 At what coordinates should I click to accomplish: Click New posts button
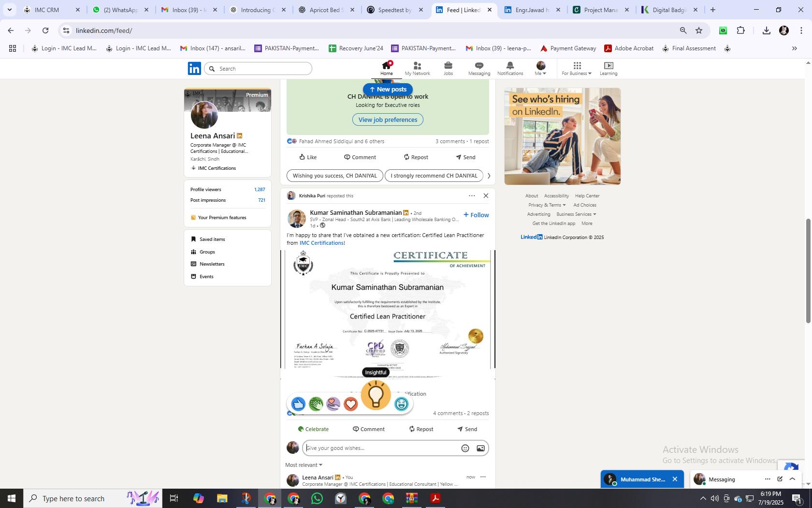tap(388, 90)
